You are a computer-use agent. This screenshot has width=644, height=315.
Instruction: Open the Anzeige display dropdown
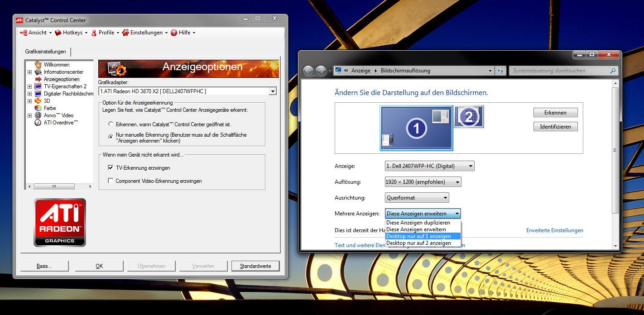(429, 166)
